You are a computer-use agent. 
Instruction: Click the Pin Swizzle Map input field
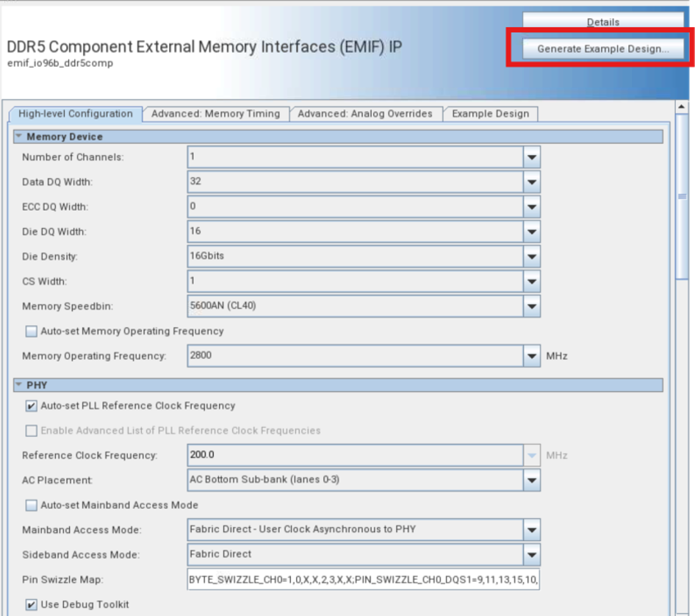point(364,580)
